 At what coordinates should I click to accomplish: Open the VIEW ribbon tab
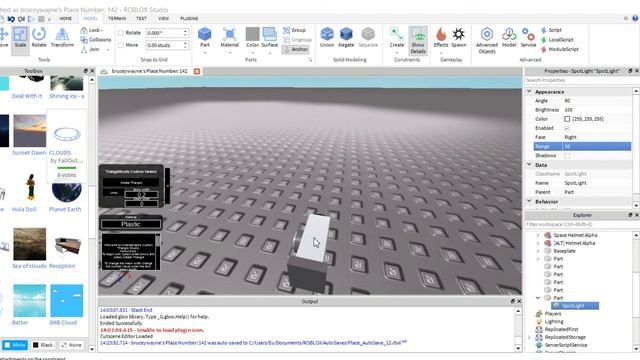(163, 18)
